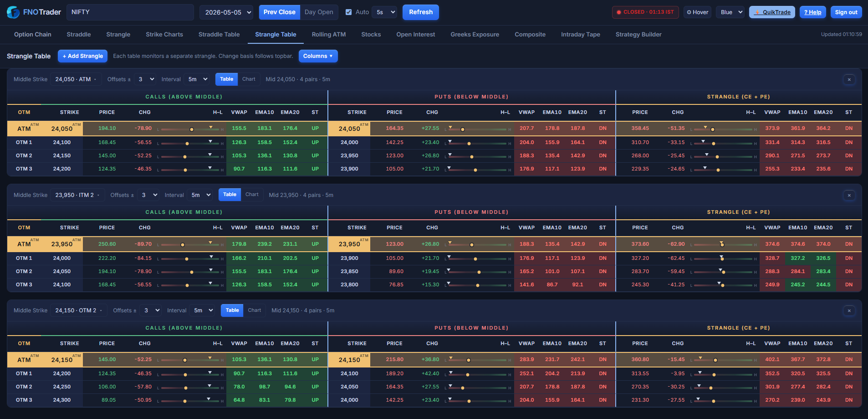Screen dimensions: 868x419
Task: Click the CLOSED market status indicator
Action: 645,12
